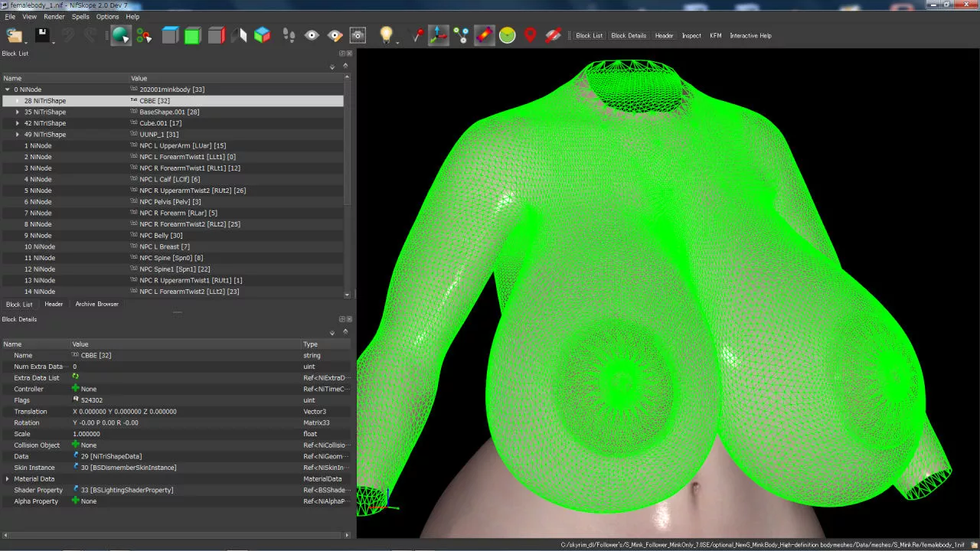Switch to the blue cube top view
This screenshot has height=551, width=980.
tap(170, 35)
